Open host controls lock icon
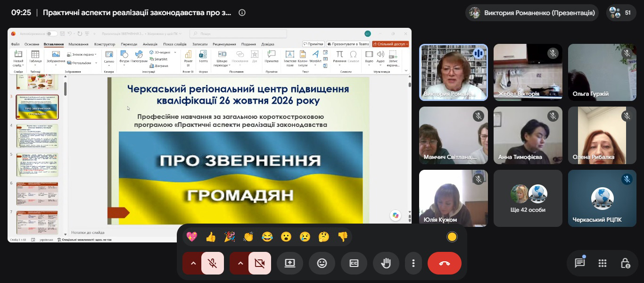 [x=625, y=263]
